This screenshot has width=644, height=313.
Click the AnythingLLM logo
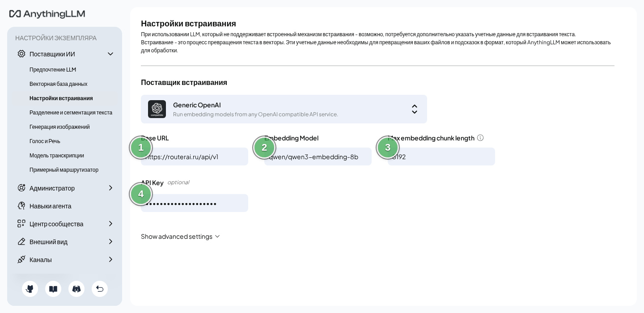[47, 14]
